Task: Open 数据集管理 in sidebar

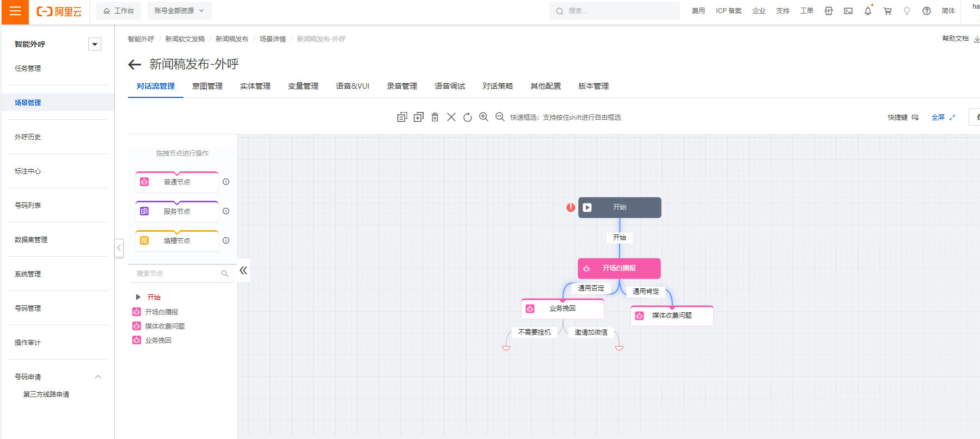Action: 31,240
